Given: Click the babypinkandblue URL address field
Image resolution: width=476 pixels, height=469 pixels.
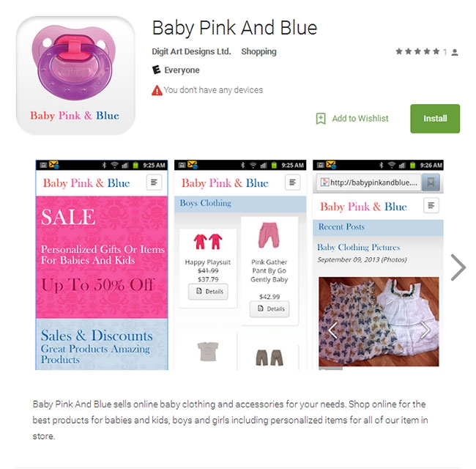Looking at the screenshot, I should [369, 182].
